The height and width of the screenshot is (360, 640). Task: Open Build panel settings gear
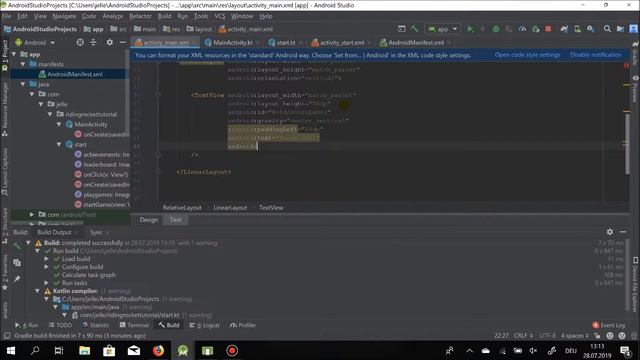610,232
